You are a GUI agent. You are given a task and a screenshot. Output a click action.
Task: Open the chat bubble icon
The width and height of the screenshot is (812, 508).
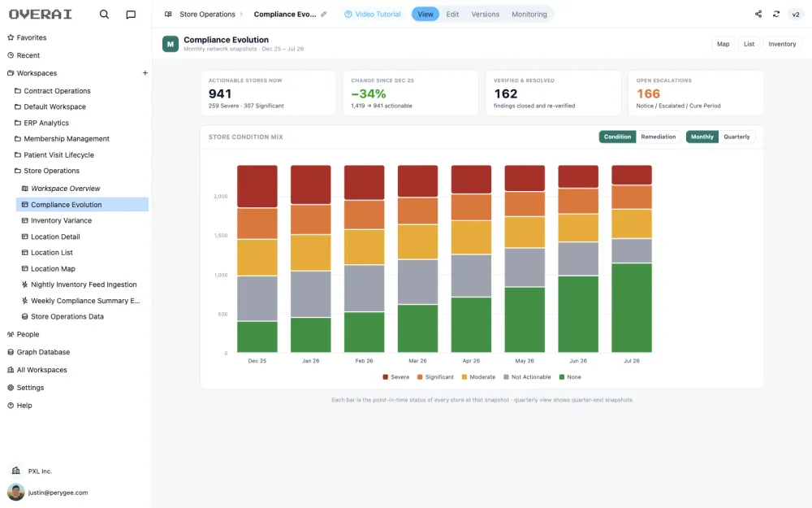pos(131,15)
